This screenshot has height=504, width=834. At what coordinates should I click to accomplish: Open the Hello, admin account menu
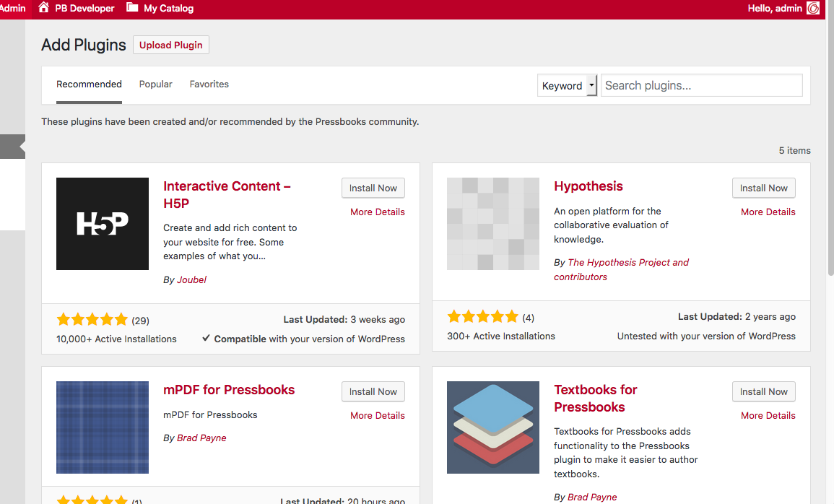pyautogui.click(x=783, y=8)
